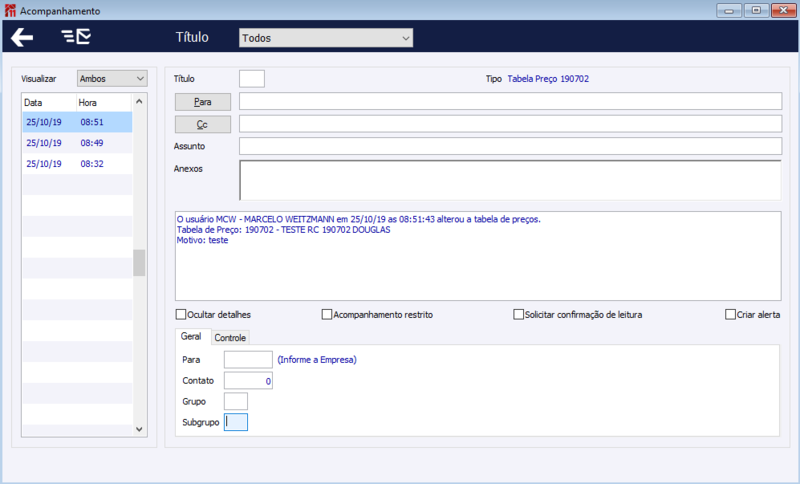Screen dimensions: 800x484
Task: Click the small Título input box
Action: pos(252,79)
